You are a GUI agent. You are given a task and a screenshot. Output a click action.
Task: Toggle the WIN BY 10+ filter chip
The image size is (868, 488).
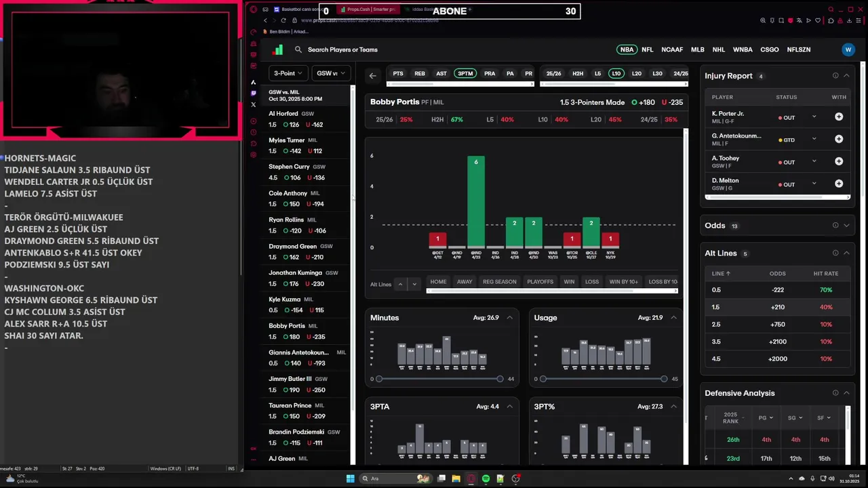[624, 282]
